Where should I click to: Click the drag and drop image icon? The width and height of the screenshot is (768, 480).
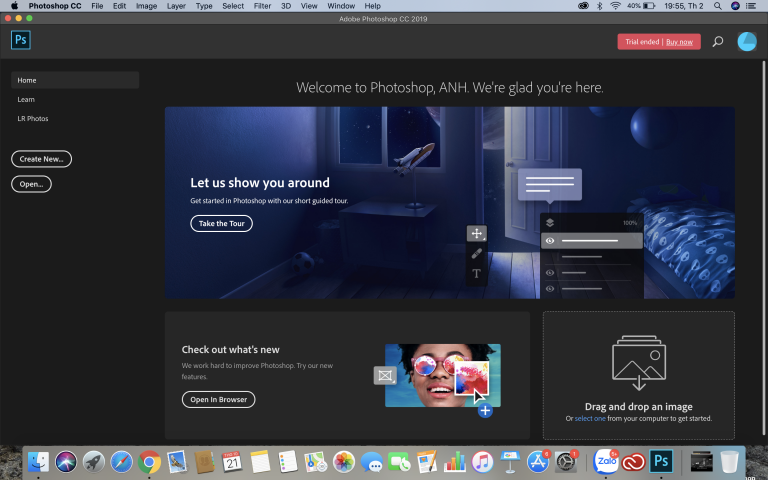(x=639, y=362)
